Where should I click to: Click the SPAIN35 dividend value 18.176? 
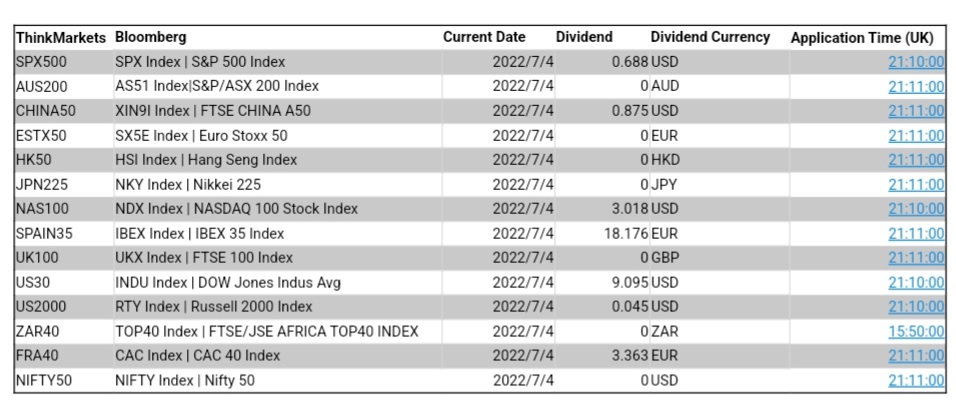(626, 233)
